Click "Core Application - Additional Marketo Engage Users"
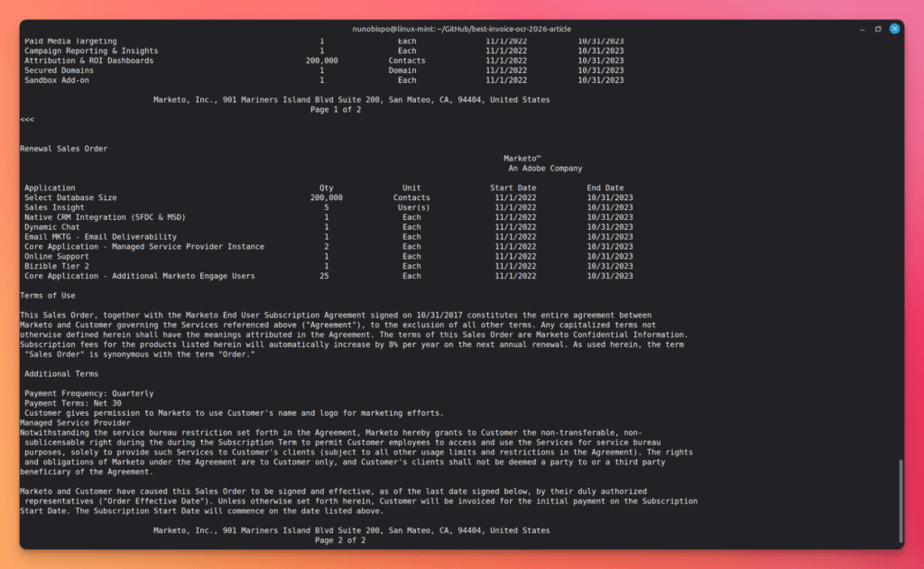 pyautogui.click(x=140, y=276)
